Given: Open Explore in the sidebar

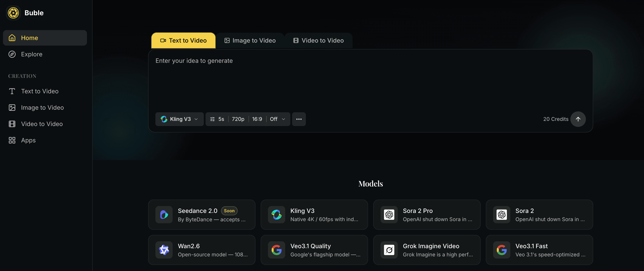Looking at the screenshot, I should pyautogui.click(x=45, y=54).
